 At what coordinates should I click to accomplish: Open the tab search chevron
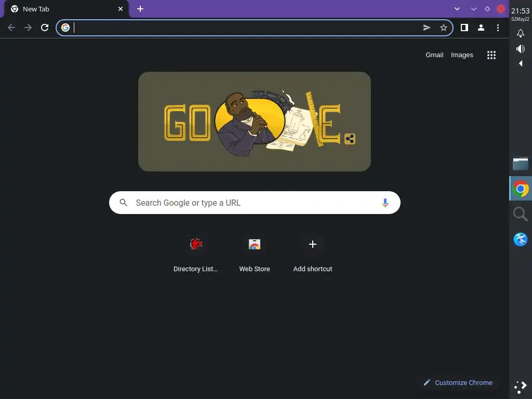coord(457,9)
